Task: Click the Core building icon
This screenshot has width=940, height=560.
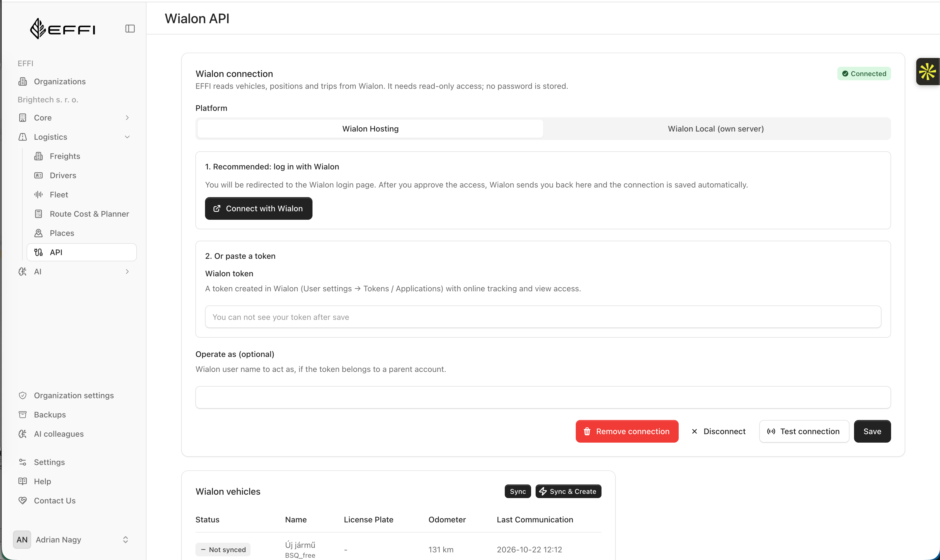Action: pyautogui.click(x=23, y=118)
